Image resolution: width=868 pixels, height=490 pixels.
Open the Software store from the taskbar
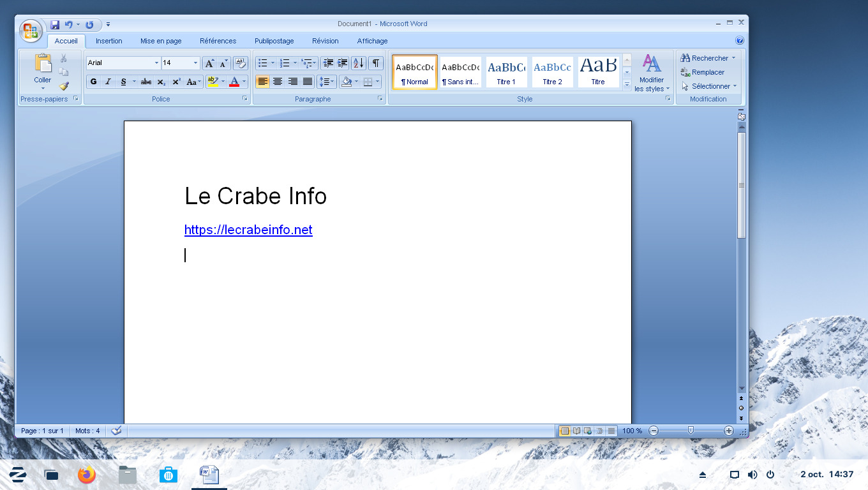168,475
